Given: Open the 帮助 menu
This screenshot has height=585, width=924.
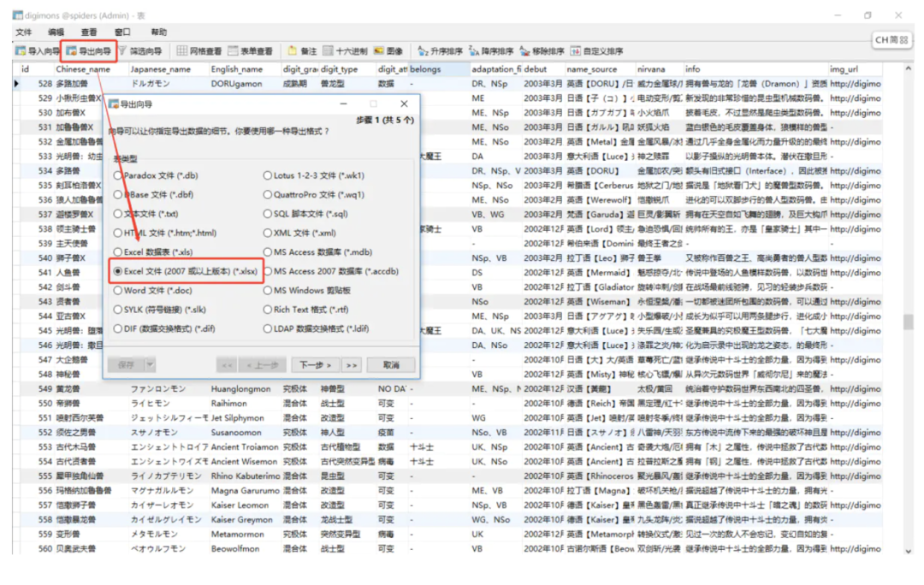Looking at the screenshot, I should [158, 32].
